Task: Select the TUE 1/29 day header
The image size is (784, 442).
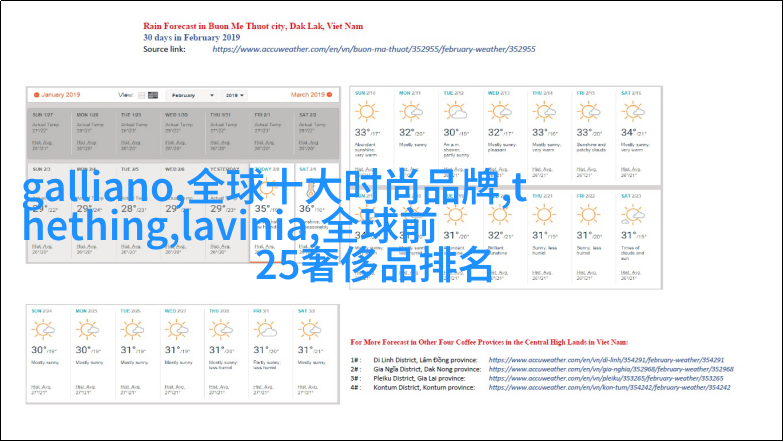Action: tap(131, 115)
